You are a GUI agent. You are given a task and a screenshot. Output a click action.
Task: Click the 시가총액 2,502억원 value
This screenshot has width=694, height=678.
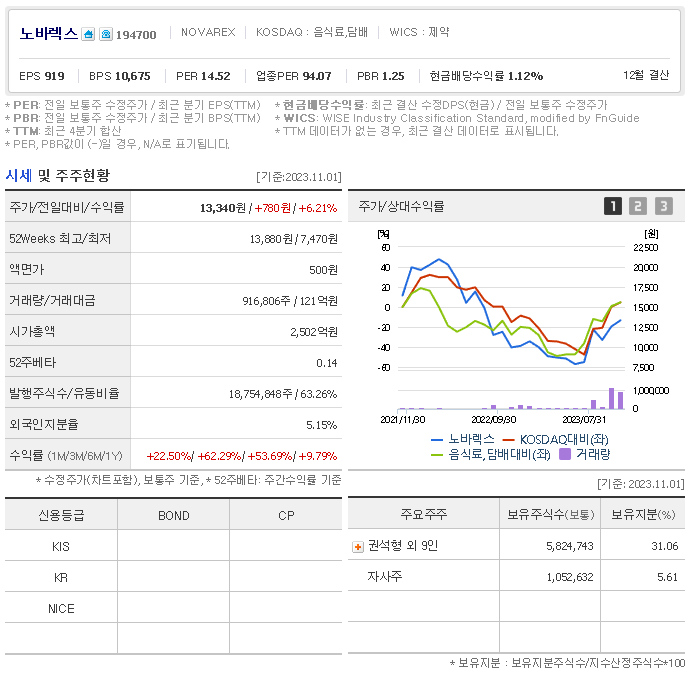pyautogui.click(x=314, y=332)
